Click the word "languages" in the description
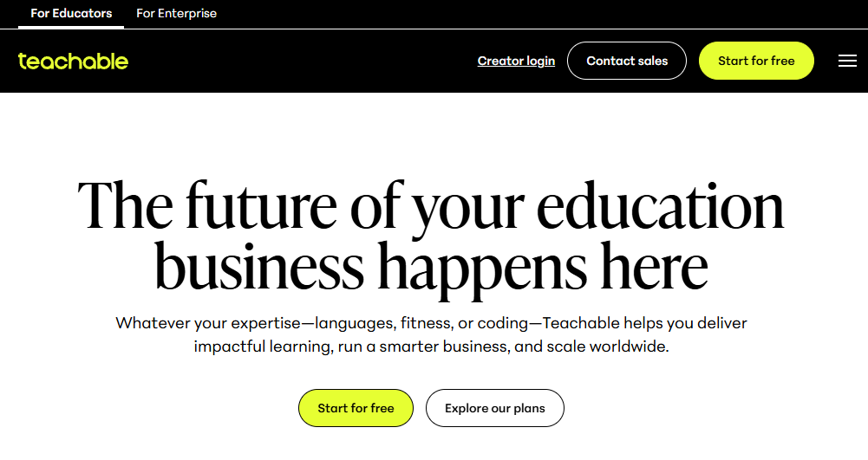The image size is (868, 460). 355,323
